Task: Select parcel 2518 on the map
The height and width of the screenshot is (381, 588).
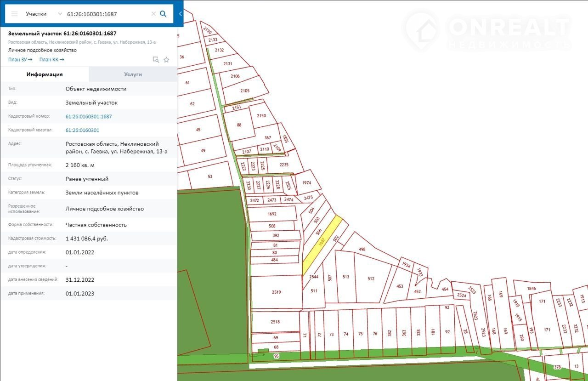Action: (x=275, y=322)
